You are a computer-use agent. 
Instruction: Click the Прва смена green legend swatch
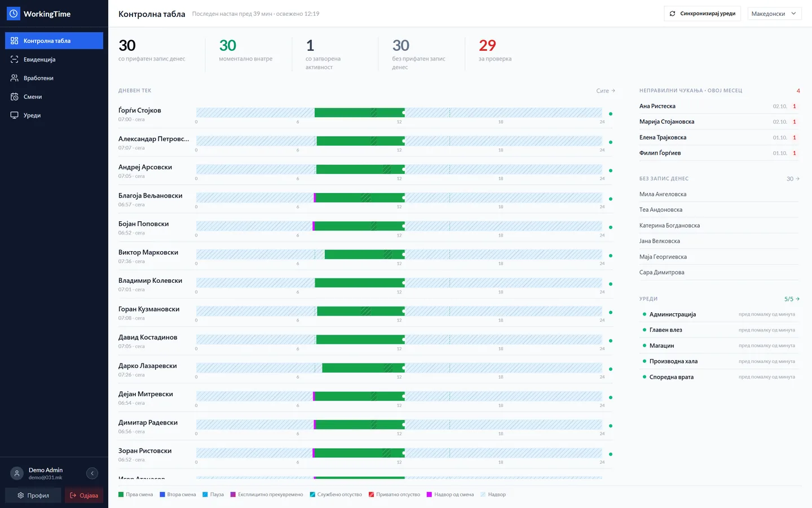tap(121, 494)
